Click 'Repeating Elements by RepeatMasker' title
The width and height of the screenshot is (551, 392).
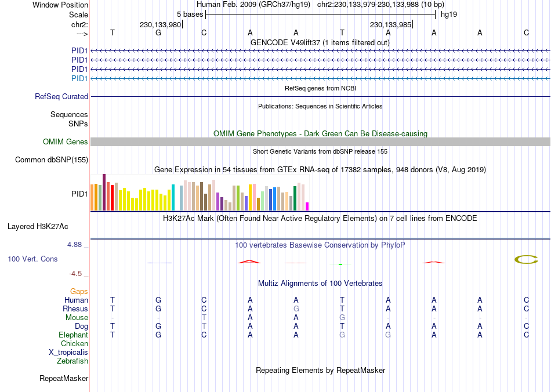(321, 371)
